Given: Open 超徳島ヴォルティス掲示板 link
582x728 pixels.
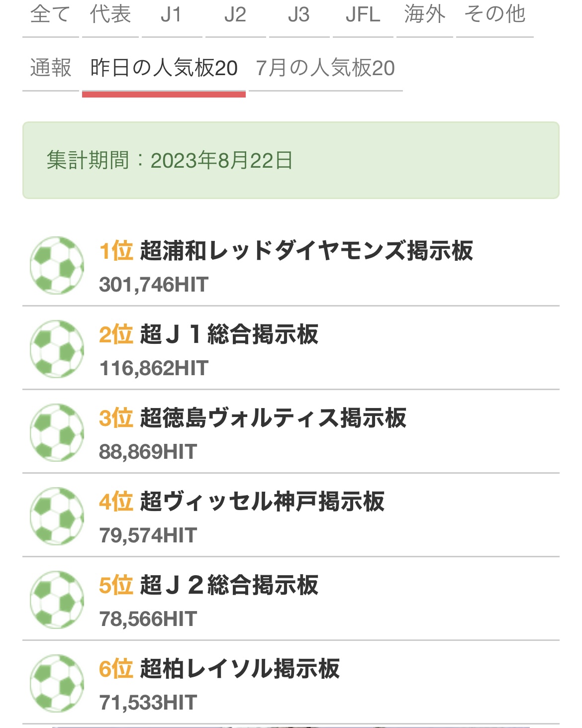Looking at the screenshot, I should coord(273,418).
